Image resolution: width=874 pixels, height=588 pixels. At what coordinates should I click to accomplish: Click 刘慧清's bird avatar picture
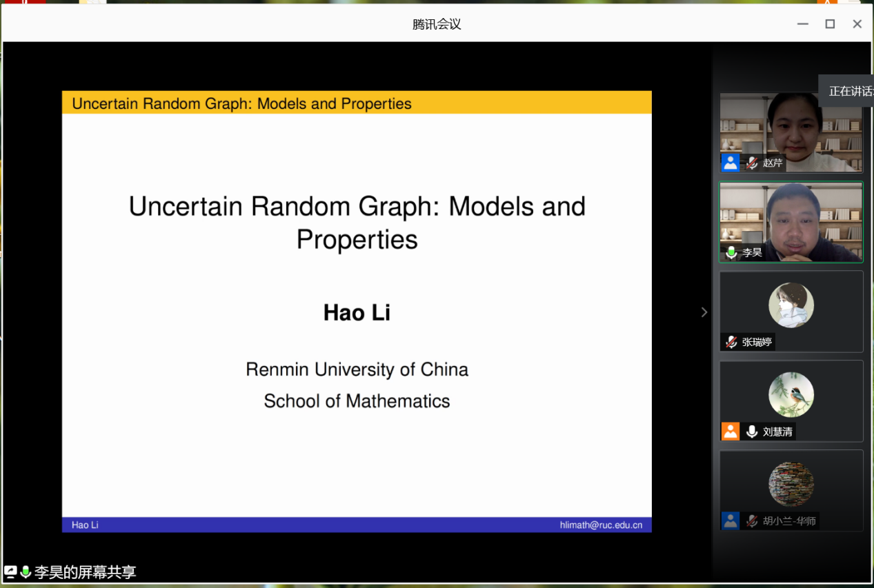point(791,394)
